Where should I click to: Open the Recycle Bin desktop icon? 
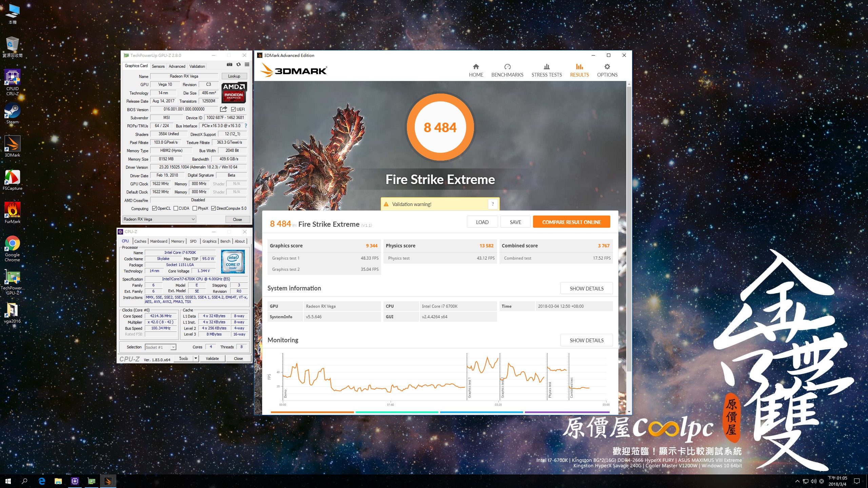13,47
